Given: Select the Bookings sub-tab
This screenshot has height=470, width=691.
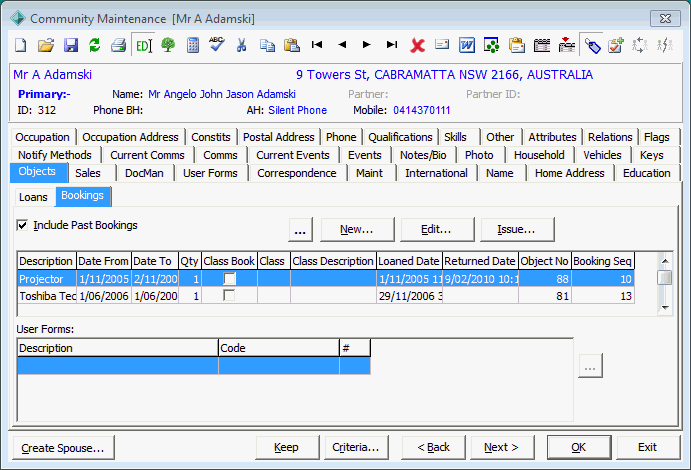Looking at the screenshot, I should pyautogui.click(x=82, y=196).
